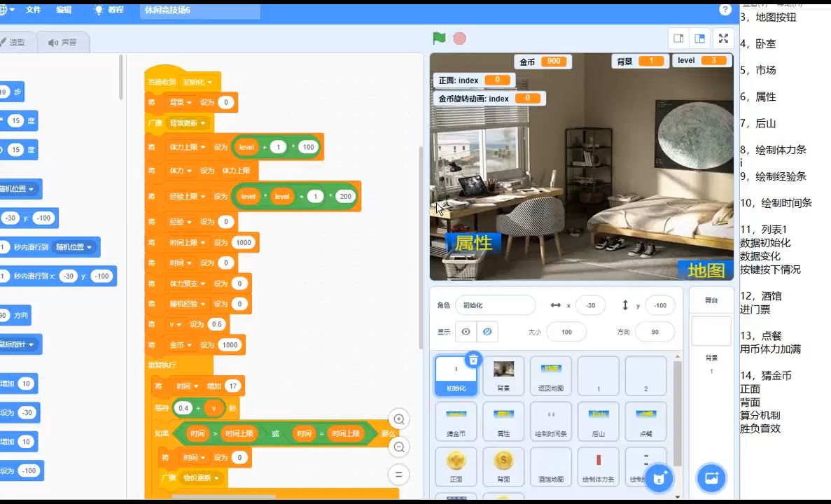Image resolution: width=831 pixels, height=504 pixels.
Task: Open the language globe dropdown
Action: click(x=6, y=10)
